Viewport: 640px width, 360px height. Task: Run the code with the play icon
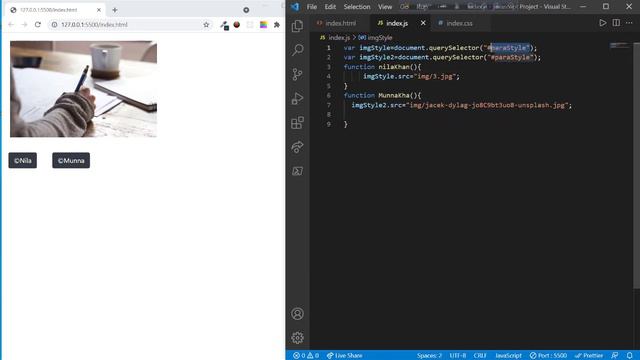(602, 23)
